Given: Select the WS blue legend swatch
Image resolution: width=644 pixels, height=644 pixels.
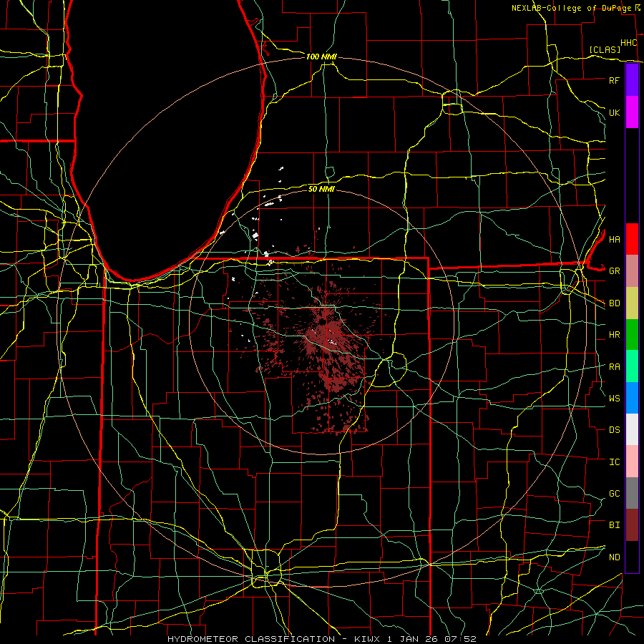Looking at the screenshot, I should (632, 398).
